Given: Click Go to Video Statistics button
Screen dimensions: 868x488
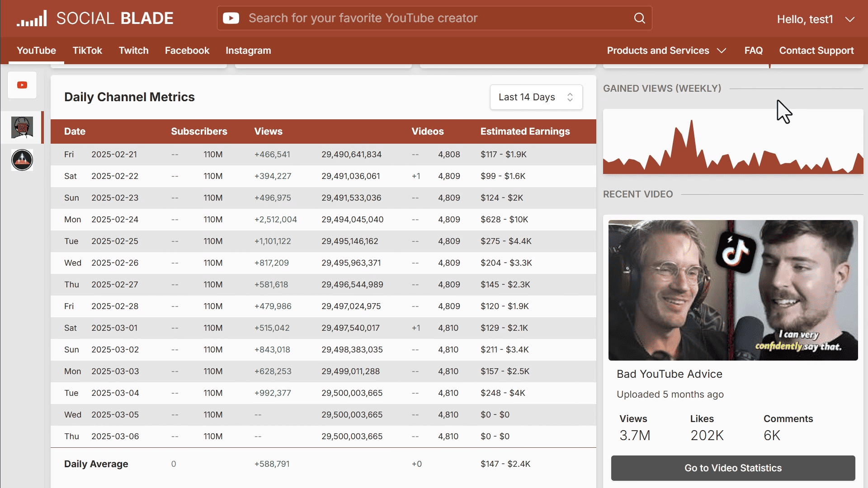Looking at the screenshot, I should (733, 468).
